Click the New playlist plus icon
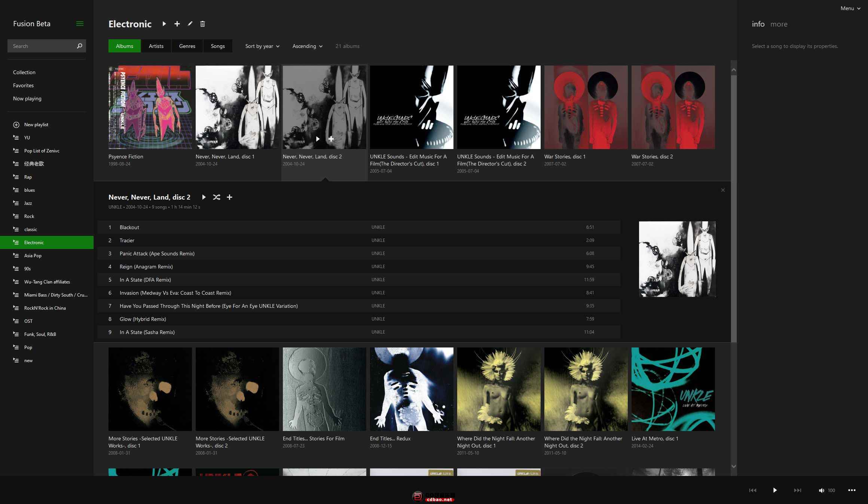This screenshot has width=868, height=504. point(16,124)
